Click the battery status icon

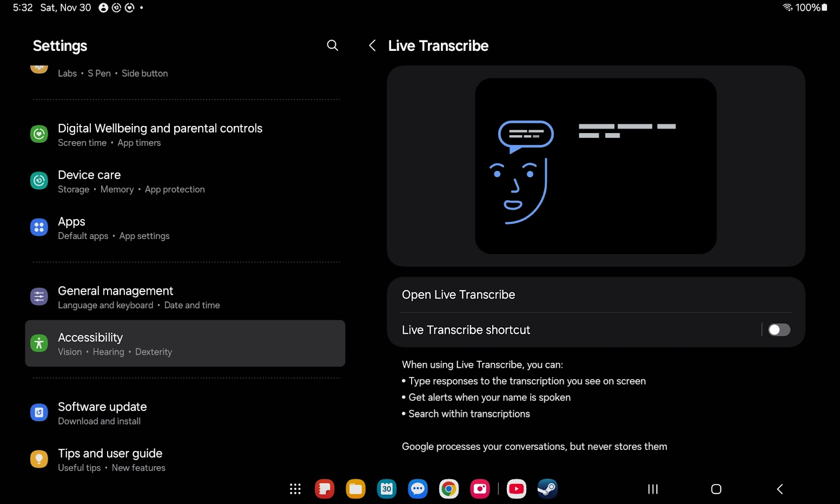tap(824, 8)
